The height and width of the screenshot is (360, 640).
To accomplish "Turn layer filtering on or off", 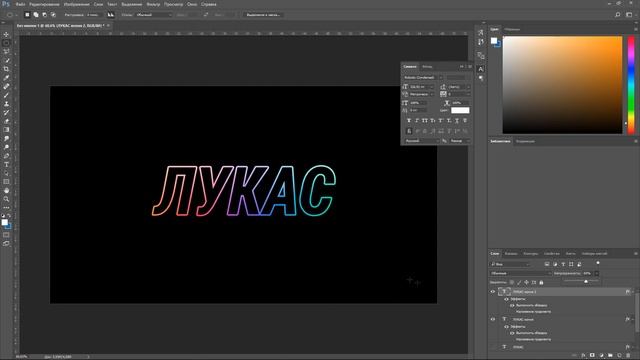I will pyautogui.click(x=598, y=263).
